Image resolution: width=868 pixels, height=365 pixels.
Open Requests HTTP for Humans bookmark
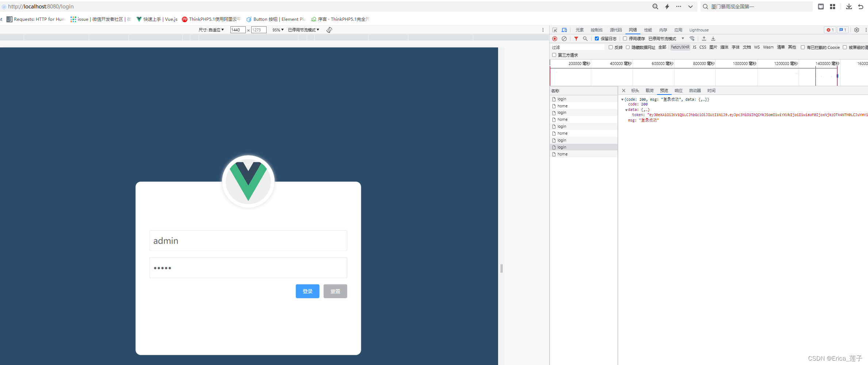(36, 19)
